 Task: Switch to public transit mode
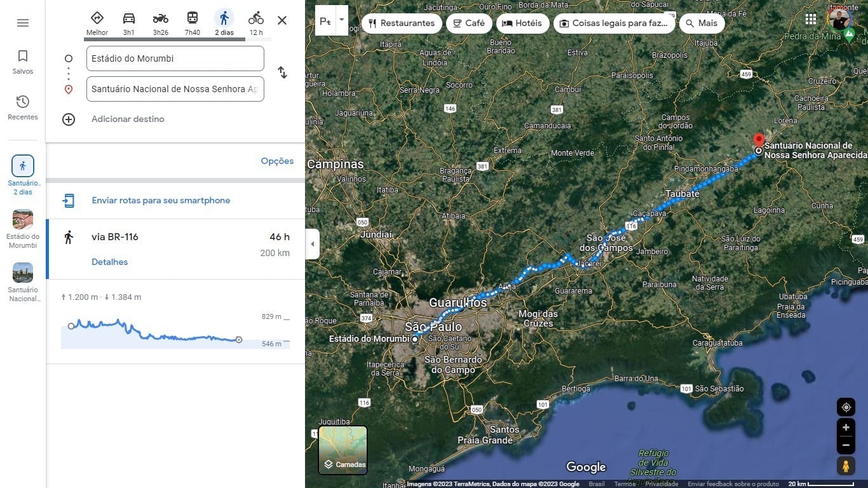[193, 23]
